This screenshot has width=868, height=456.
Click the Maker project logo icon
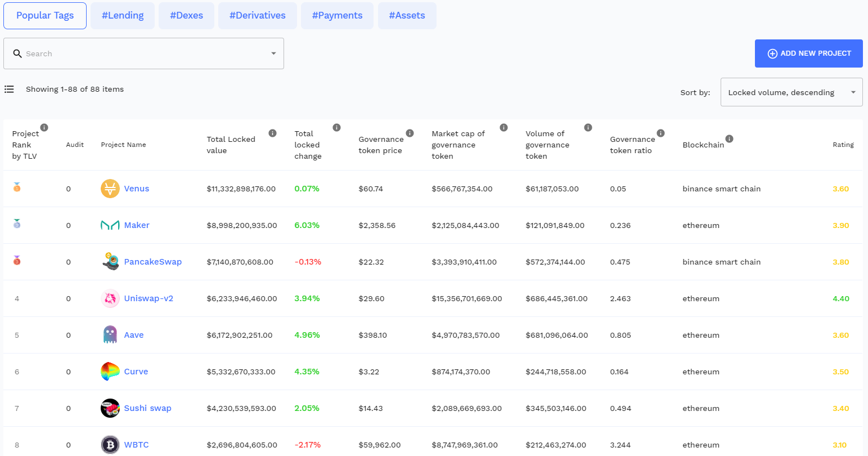click(x=110, y=225)
